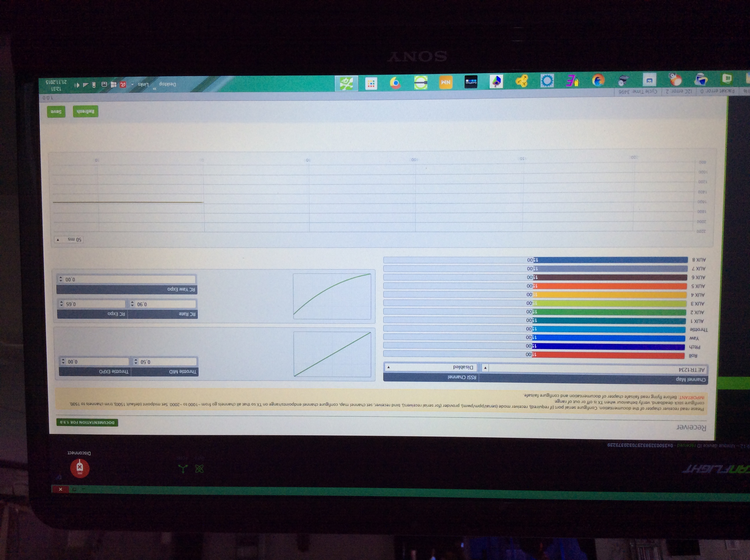Click the Save button
The image size is (750, 560).
[56, 112]
